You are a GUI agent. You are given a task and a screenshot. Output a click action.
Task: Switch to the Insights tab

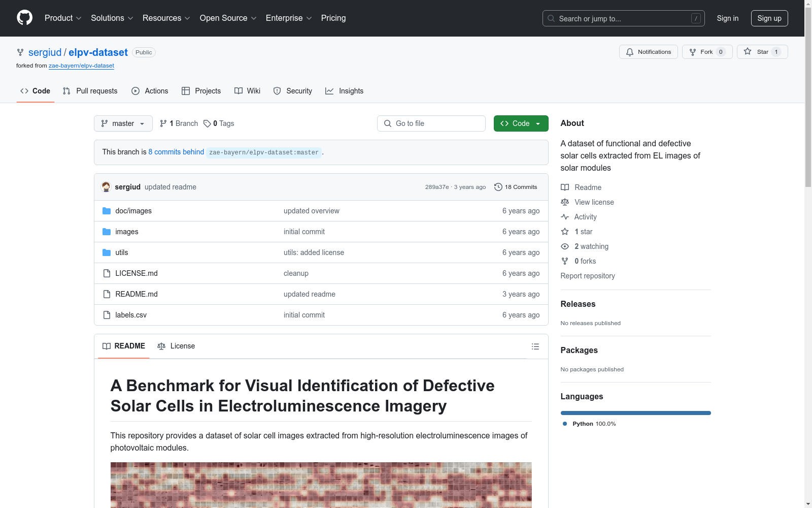(x=344, y=91)
